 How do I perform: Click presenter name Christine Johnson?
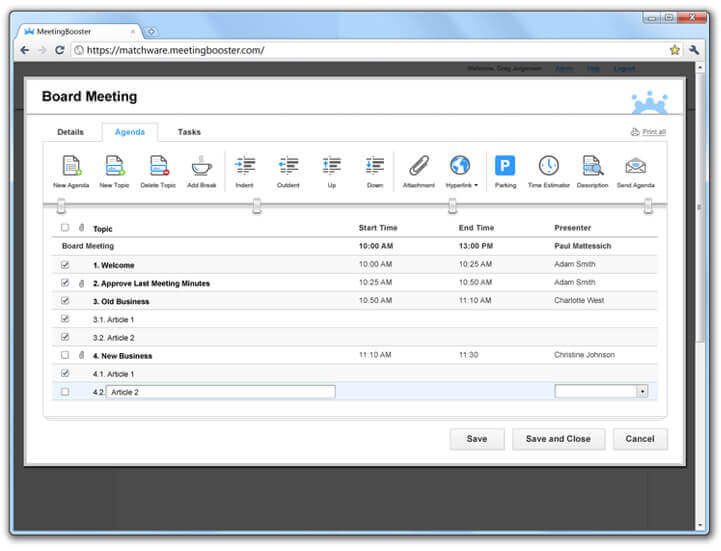(584, 355)
